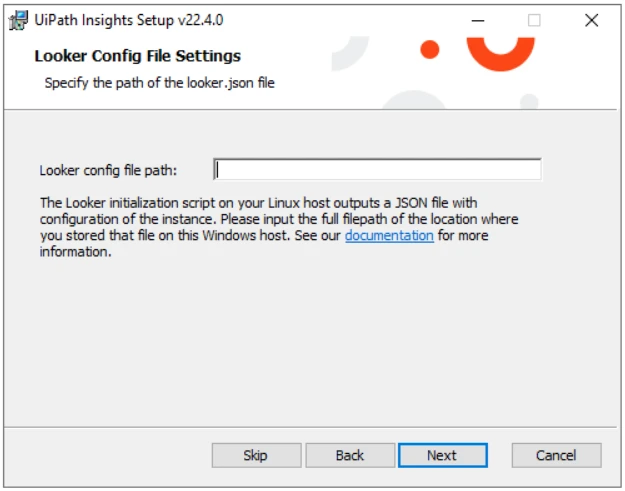Skip the Looker config step
625x491 pixels.
256,455
